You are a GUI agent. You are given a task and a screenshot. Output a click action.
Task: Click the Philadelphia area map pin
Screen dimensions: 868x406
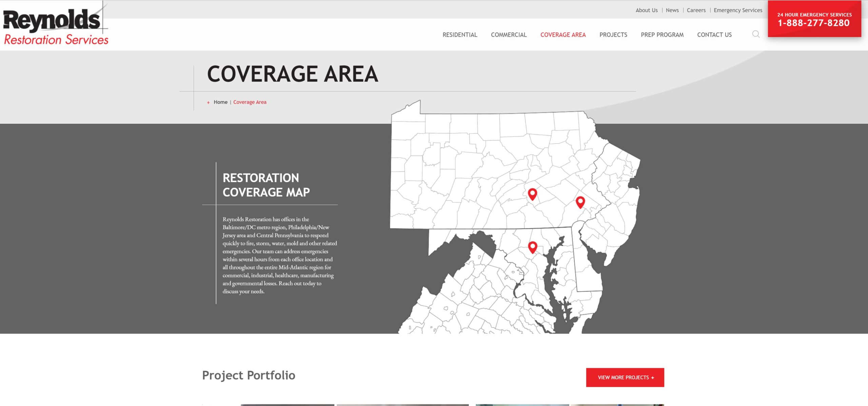[x=580, y=202]
